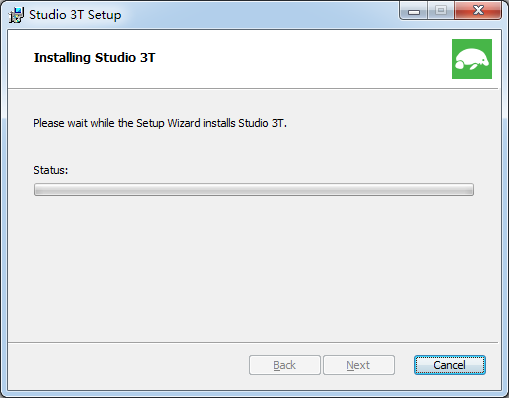This screenshot has height=398, width=509.
Task: Click the disabled Back button
Action: coord(285,365)
